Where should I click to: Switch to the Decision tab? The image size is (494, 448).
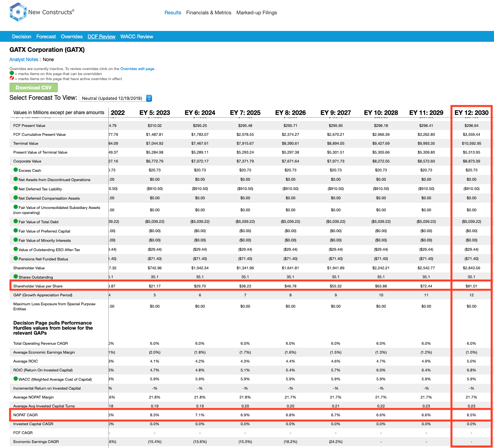coord(22,37)
